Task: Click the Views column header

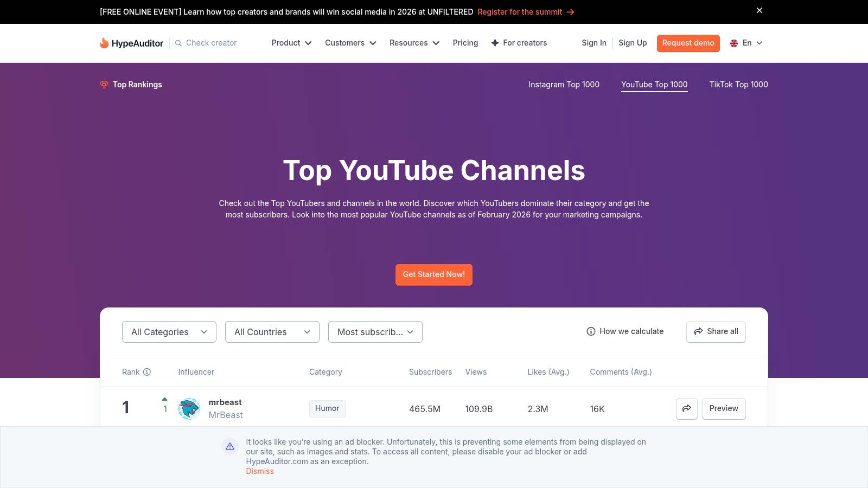Action: click(x=476, y=372)
